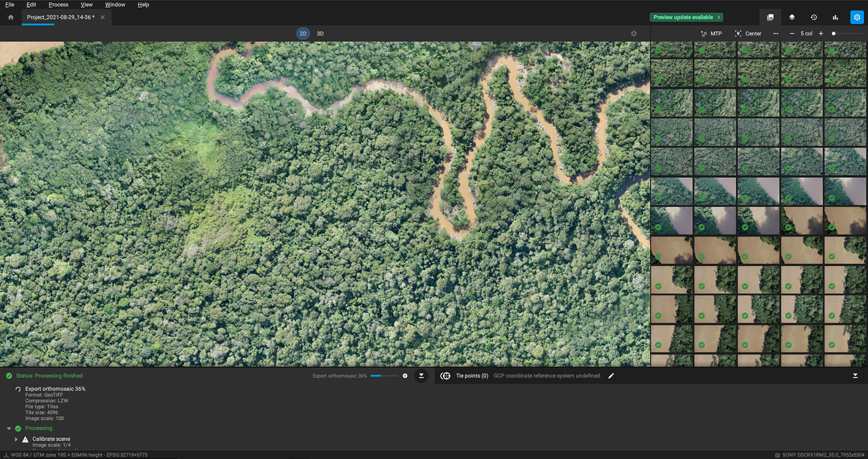Select the first image thumbnail in top row
868x459 pixels.
click(672, 50)
